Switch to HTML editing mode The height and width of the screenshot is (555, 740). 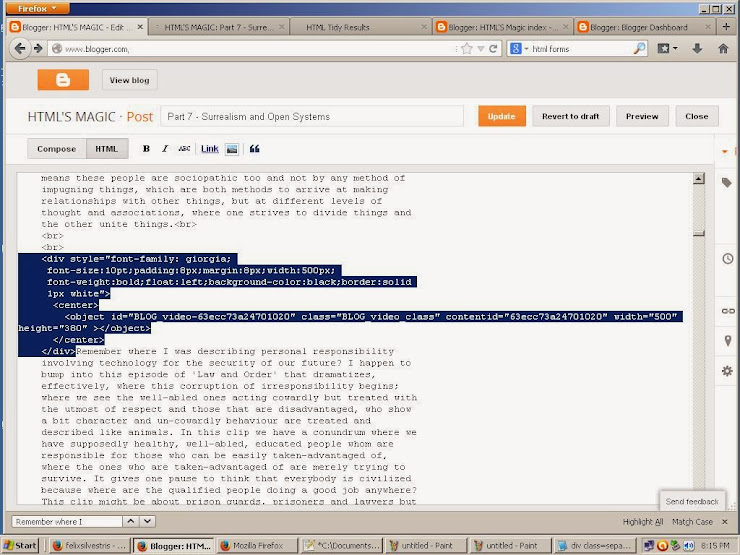pyautogui.click(x=107, y=149)
